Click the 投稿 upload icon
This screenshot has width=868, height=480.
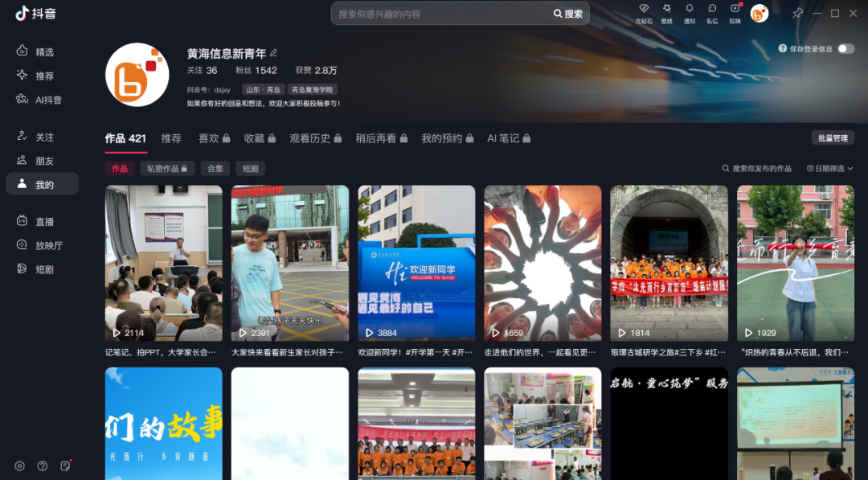735,12
